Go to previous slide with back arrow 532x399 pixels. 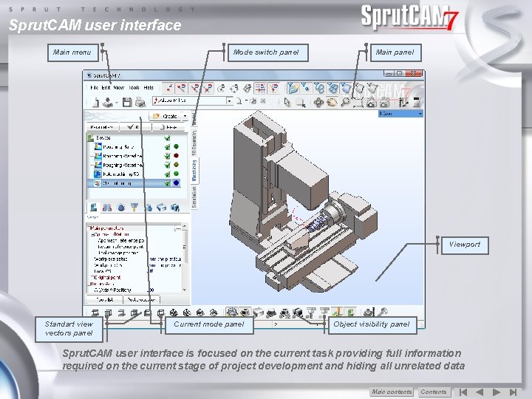click(480, 392)
